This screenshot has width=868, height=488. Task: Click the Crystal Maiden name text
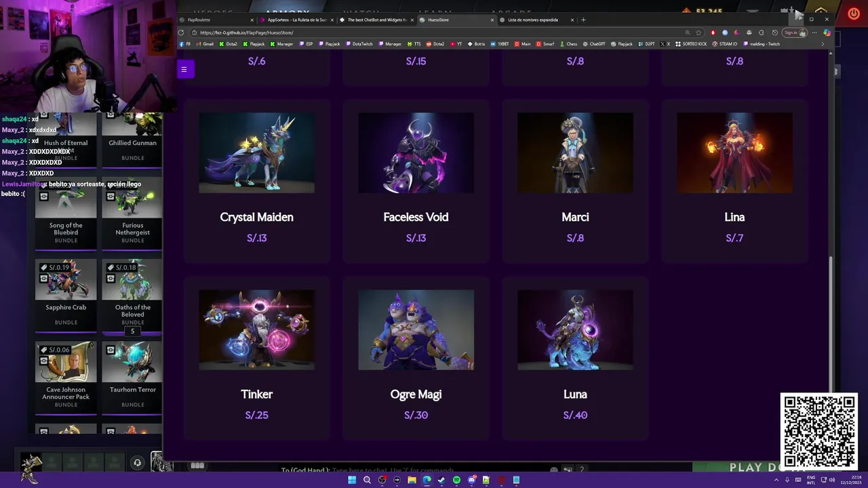pos(256,217)
